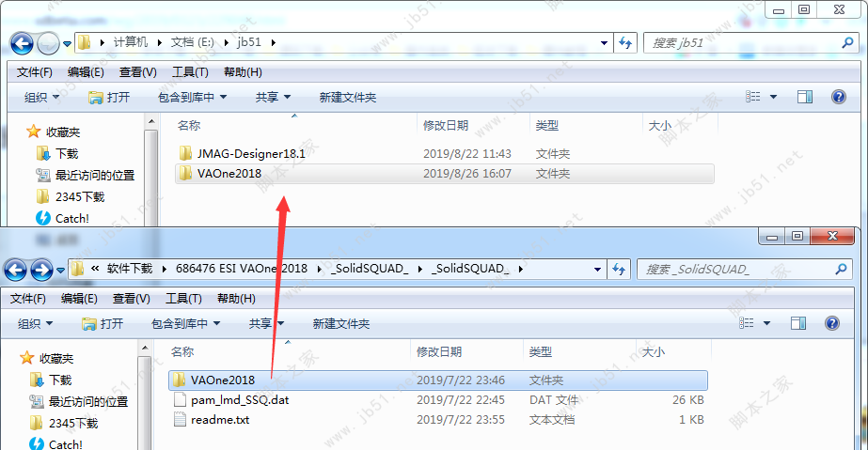Toggle the preview pane in the jb51 window

[805, 97]
